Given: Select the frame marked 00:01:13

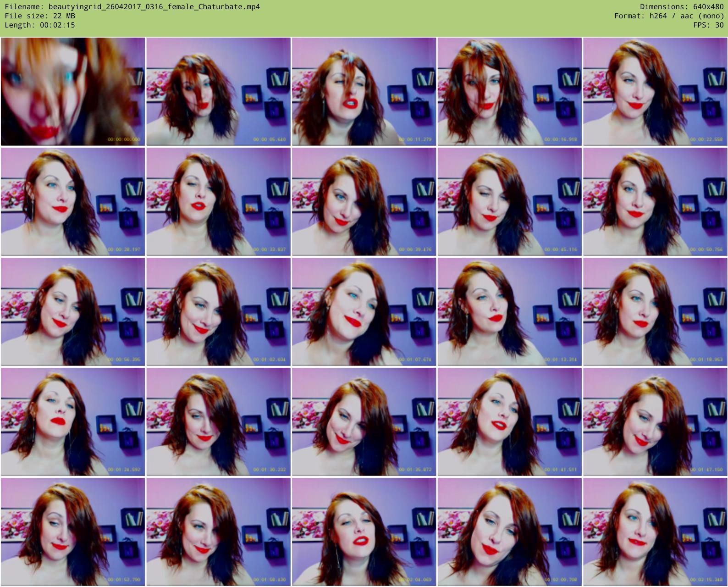Looking at the screenshot, I should [x=509, y=312].
